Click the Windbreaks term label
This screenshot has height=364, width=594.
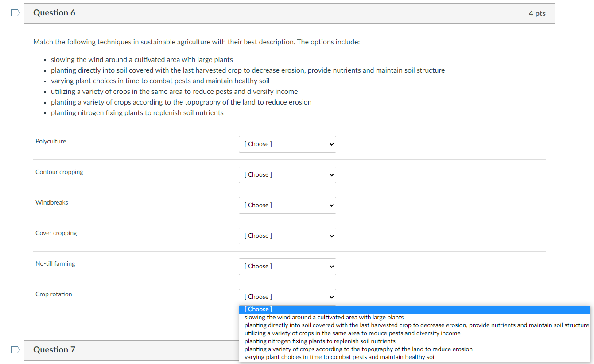(52, 203)
